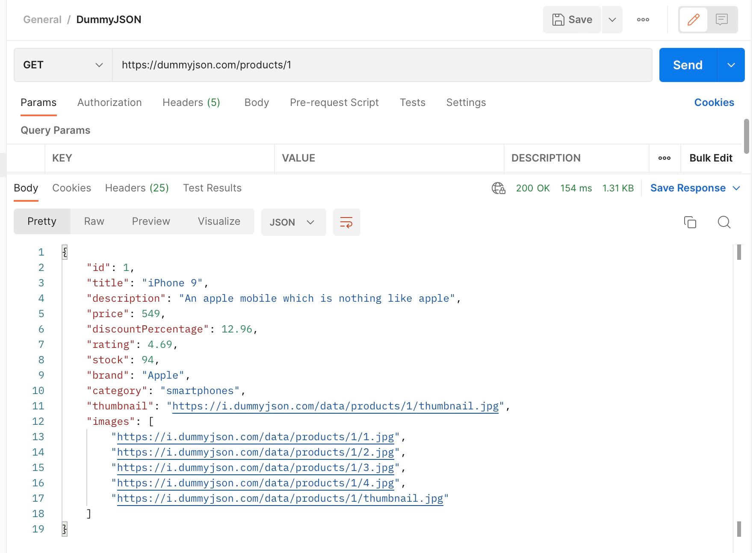Open the Test Results tab
This screenshot has height=553, width=756.
point(212,188)
